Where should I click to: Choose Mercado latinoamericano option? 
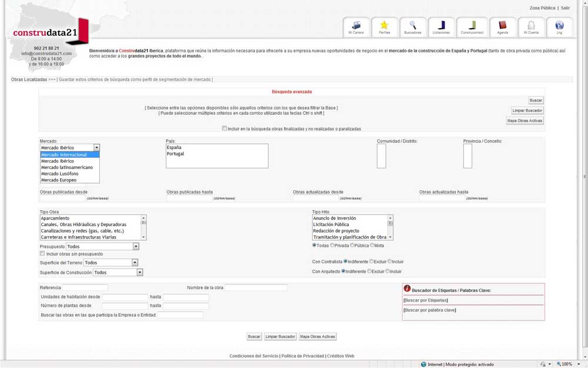tap(70, 167)
